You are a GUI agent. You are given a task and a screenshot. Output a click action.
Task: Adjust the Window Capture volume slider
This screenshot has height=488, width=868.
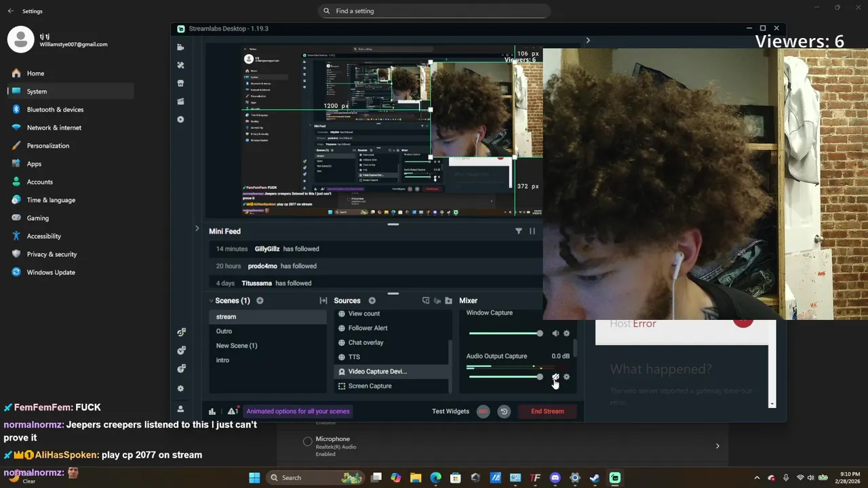[x=506, y=333]
